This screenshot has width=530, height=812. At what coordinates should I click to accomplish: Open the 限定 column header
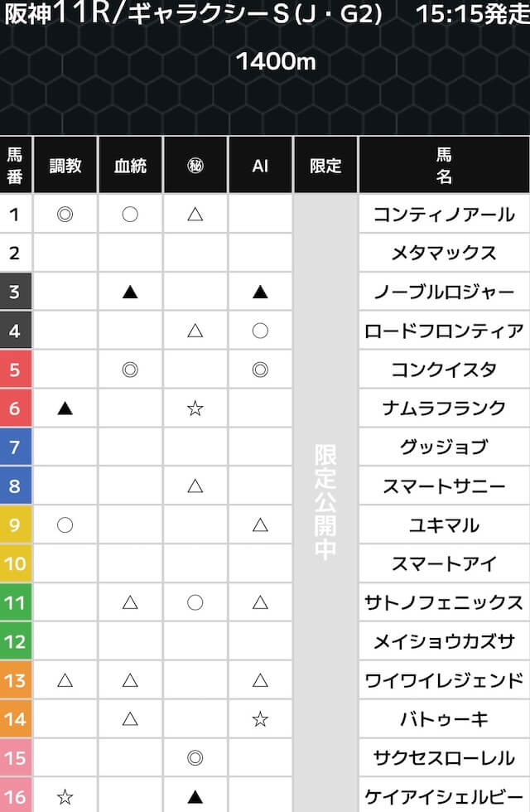tap(325, 165)
